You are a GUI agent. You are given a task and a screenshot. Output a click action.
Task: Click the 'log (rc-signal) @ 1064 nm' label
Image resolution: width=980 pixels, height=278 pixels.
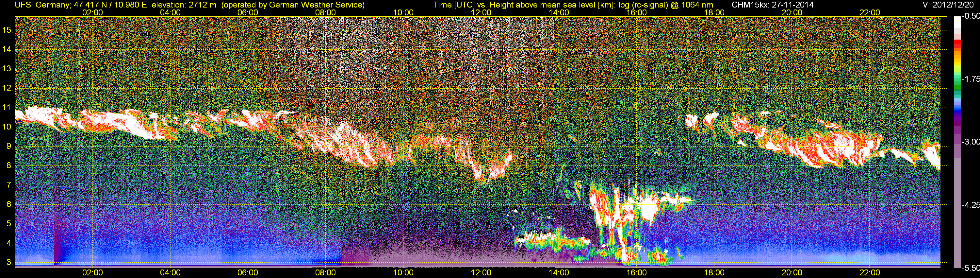point(666,5)
